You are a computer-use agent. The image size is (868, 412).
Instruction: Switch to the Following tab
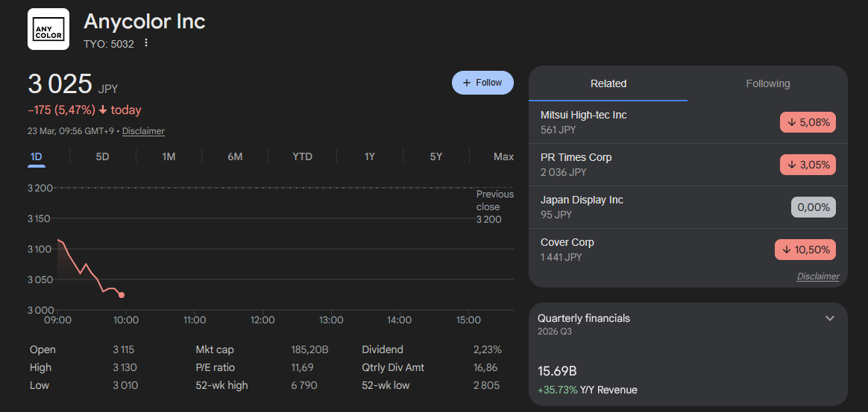(x=768, y=83)
